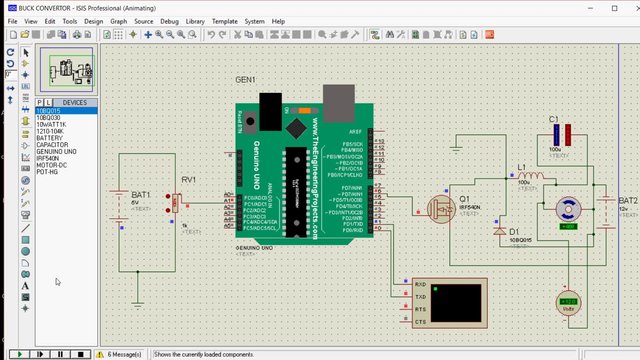Select the arrow selection mode tool
This screenshot has width=640, height=360.
(25, 53)
